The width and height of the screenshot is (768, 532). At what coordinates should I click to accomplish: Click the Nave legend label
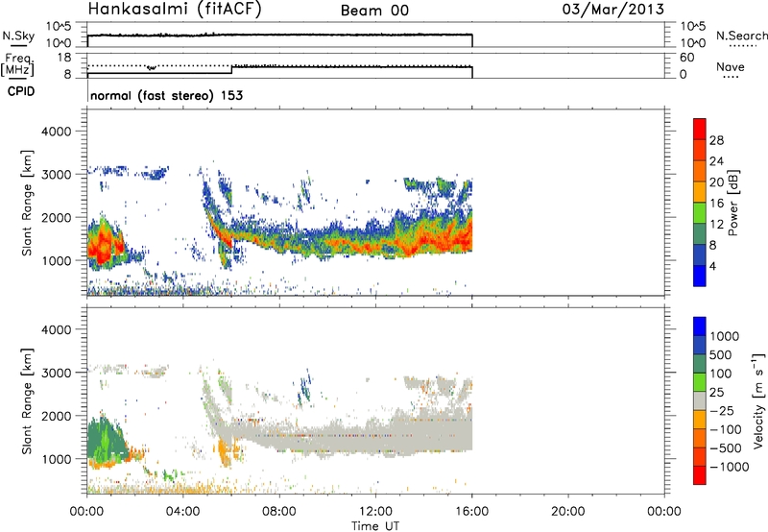731,66
